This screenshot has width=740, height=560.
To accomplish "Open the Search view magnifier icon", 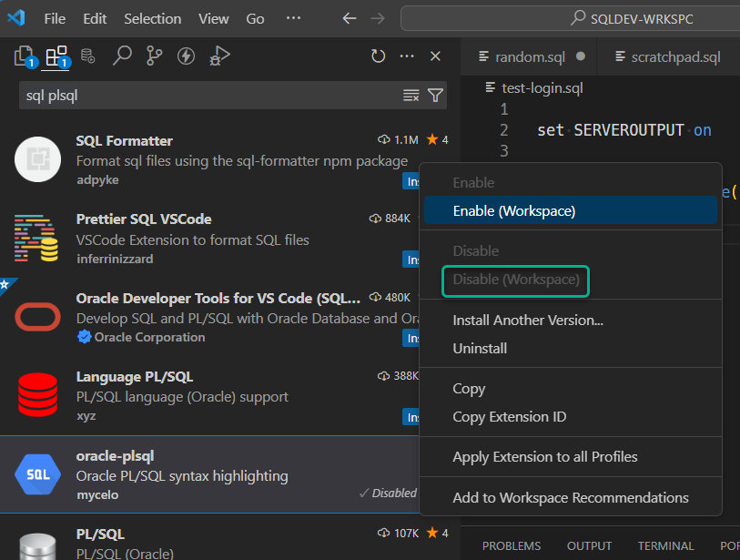I will [122, 56].
